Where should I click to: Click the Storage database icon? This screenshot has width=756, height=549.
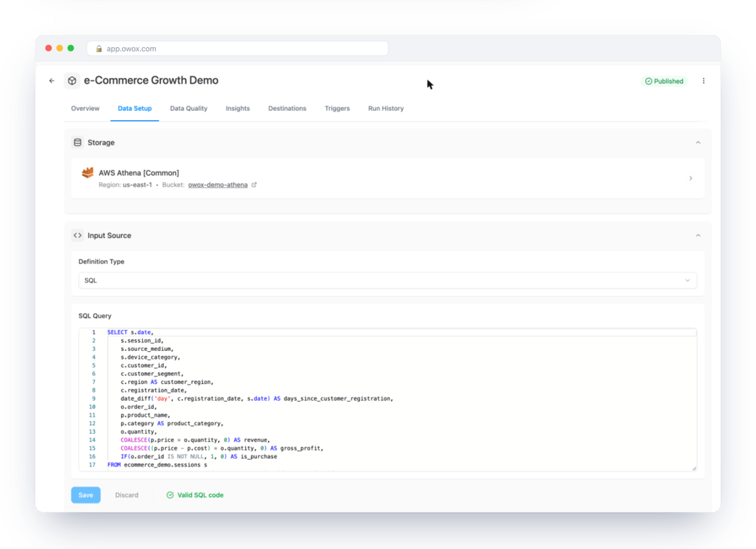click(77, 143)
